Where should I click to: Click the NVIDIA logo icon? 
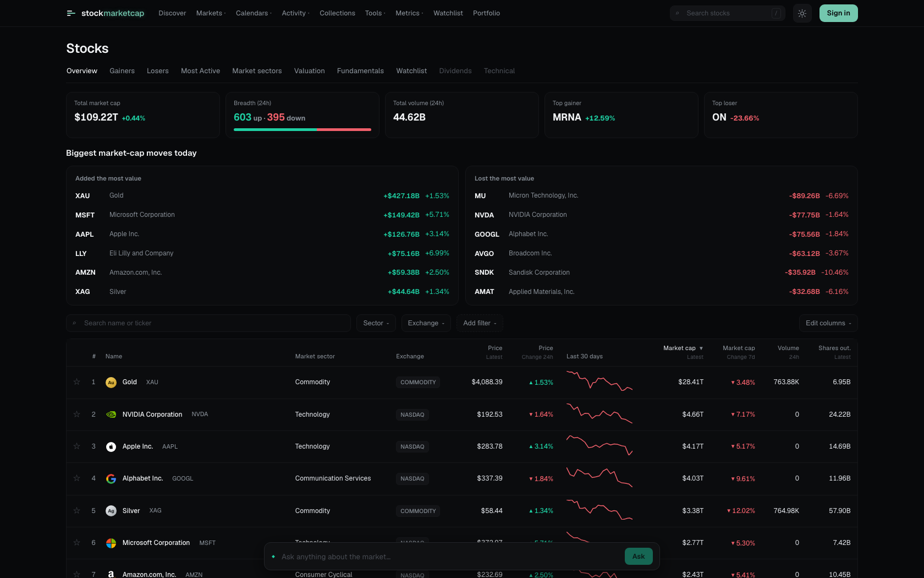tap(111, 415)
